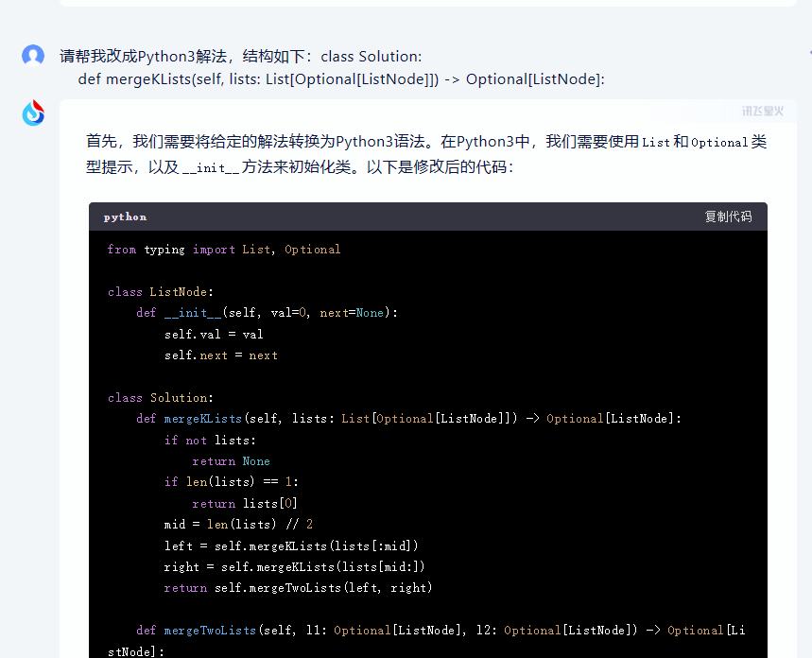Viewport: 812px width, 658px height.
Task: Click code line 'self.val = val'
Action: coord(214,334)
